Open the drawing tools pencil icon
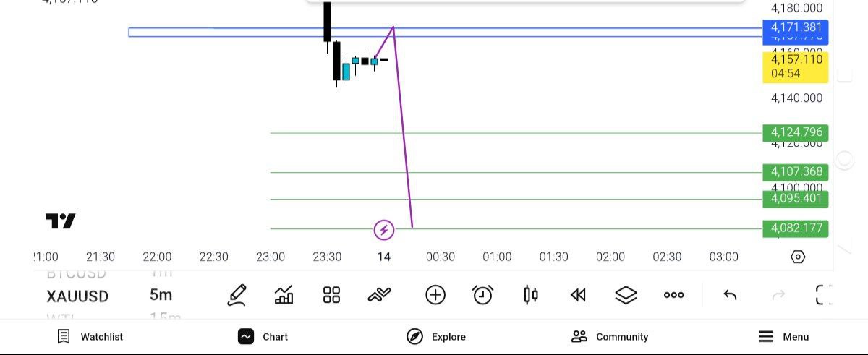This screenshot has height=355, width=868. tap(237, 295)
